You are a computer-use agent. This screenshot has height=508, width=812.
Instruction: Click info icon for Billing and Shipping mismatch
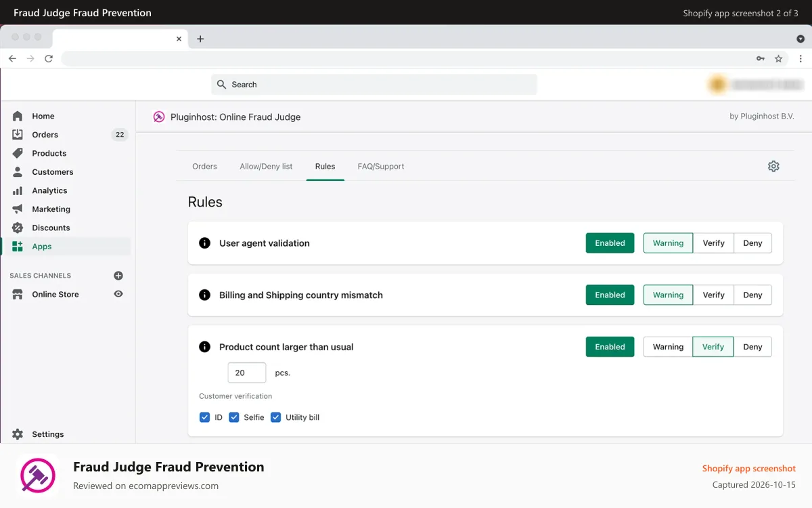(x=204, y=295)
